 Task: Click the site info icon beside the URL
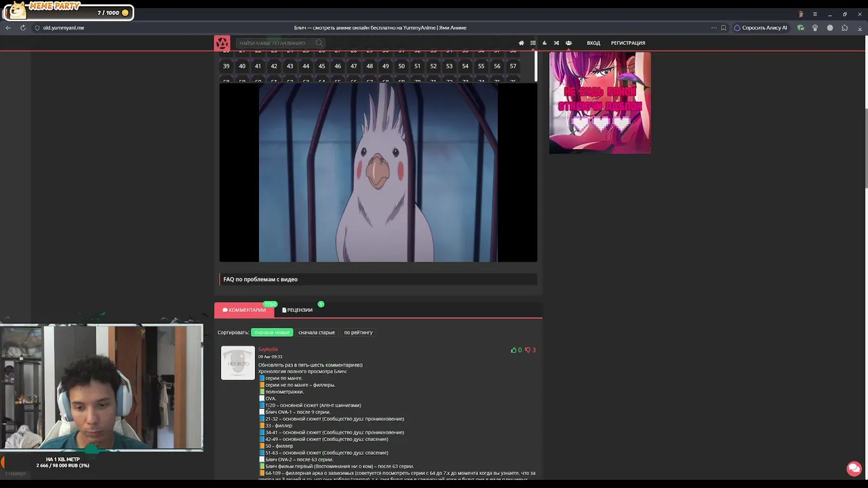37,28
